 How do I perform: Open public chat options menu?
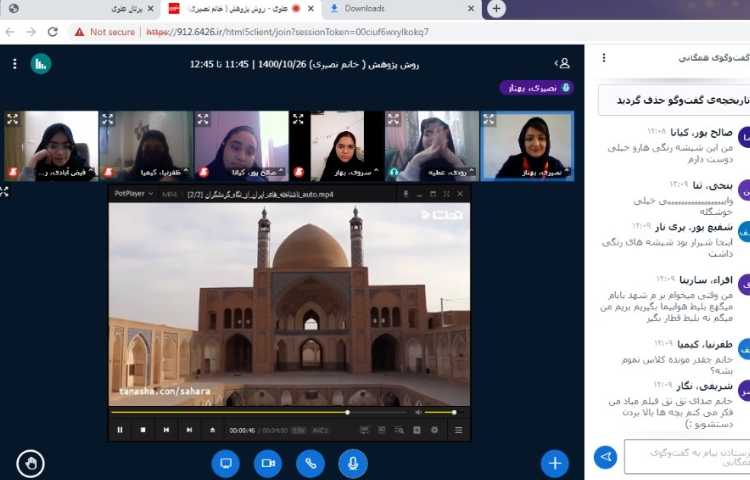pos(604,57)
